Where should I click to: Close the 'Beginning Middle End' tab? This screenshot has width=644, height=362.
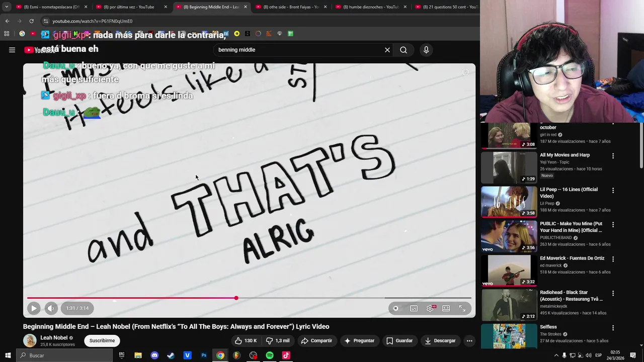(246, 7)
